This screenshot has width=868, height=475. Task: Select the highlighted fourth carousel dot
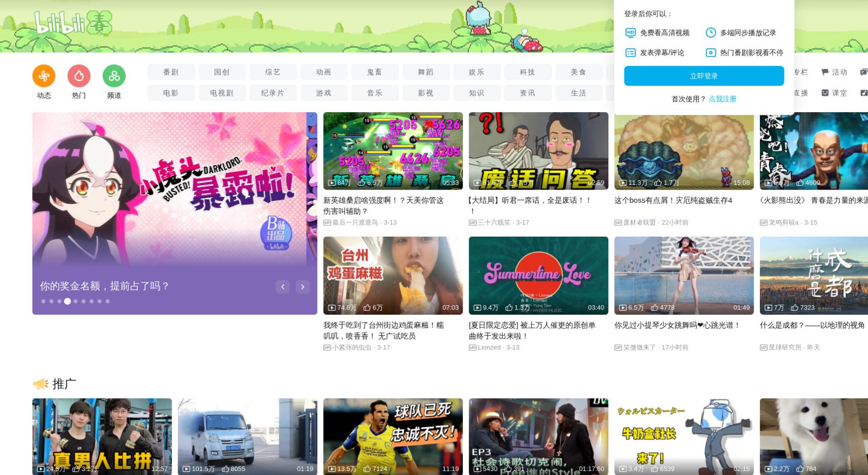(67, 301)
